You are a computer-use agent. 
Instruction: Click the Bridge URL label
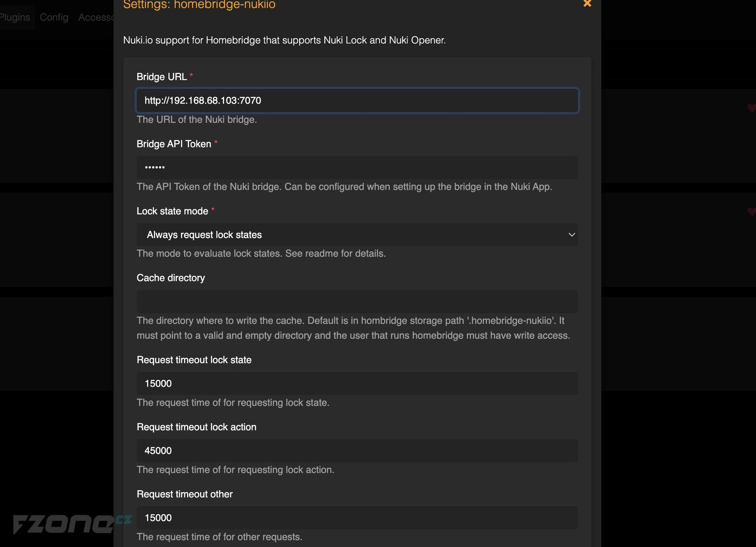pyautogui.click(x=161, y=76)
